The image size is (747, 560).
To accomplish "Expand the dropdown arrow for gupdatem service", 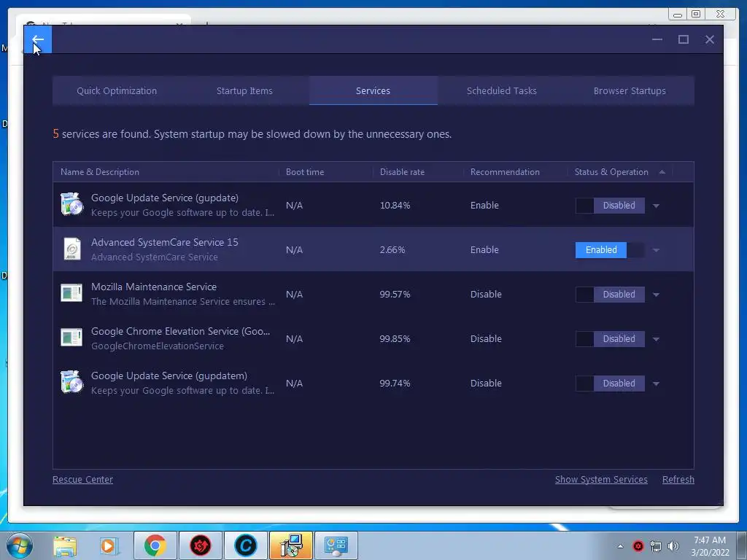I will point(656,384).
